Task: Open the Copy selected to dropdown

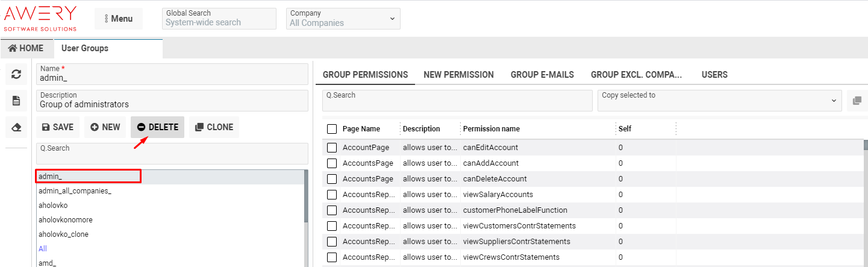Action: (x=719, y=101)
